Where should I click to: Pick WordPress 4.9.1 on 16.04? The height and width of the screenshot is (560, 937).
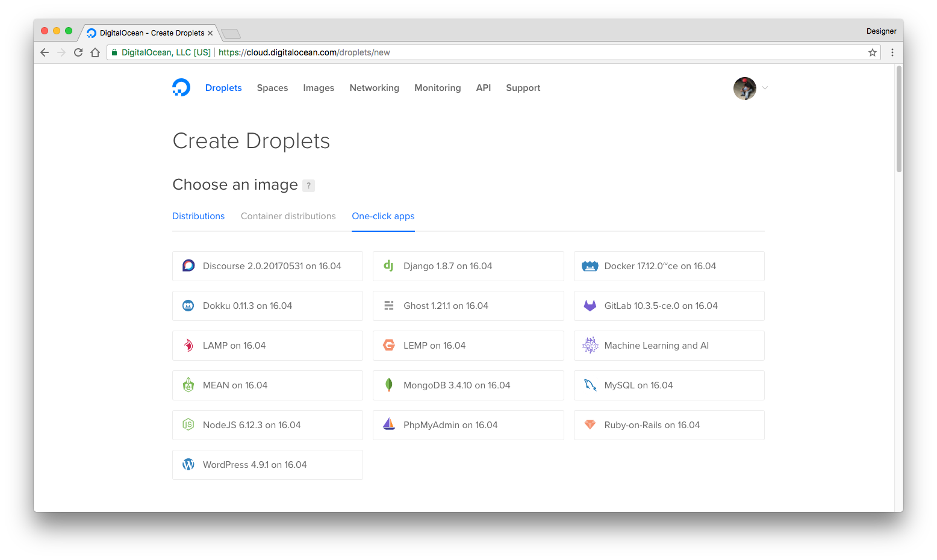point(267,465)
